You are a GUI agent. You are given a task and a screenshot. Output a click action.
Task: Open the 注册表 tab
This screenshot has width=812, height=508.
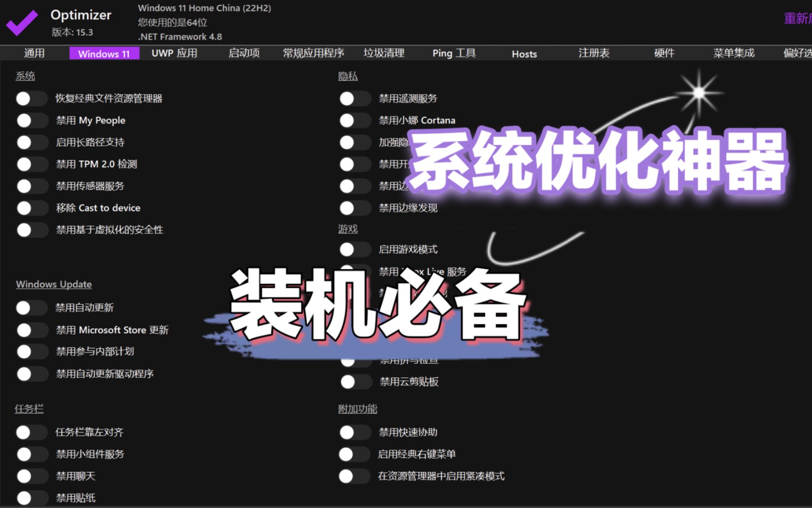[594, 53]
